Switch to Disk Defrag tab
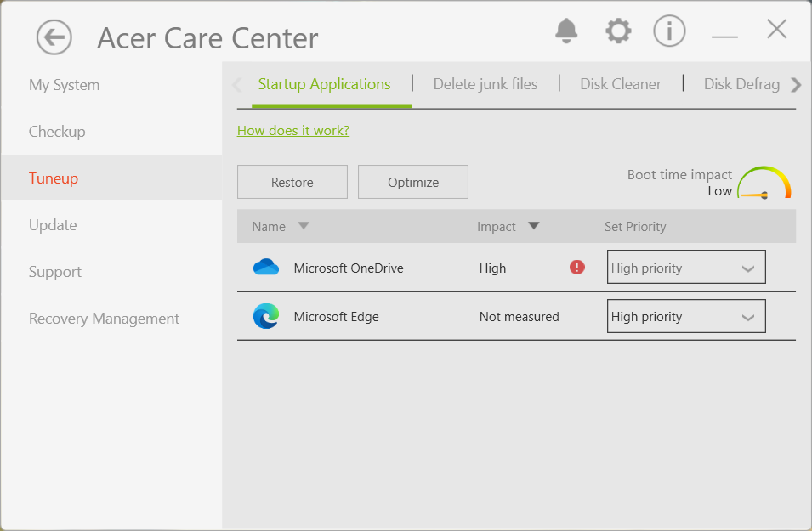Image resolution: width=812 pixels, height=531 pixels. [741, 84]
